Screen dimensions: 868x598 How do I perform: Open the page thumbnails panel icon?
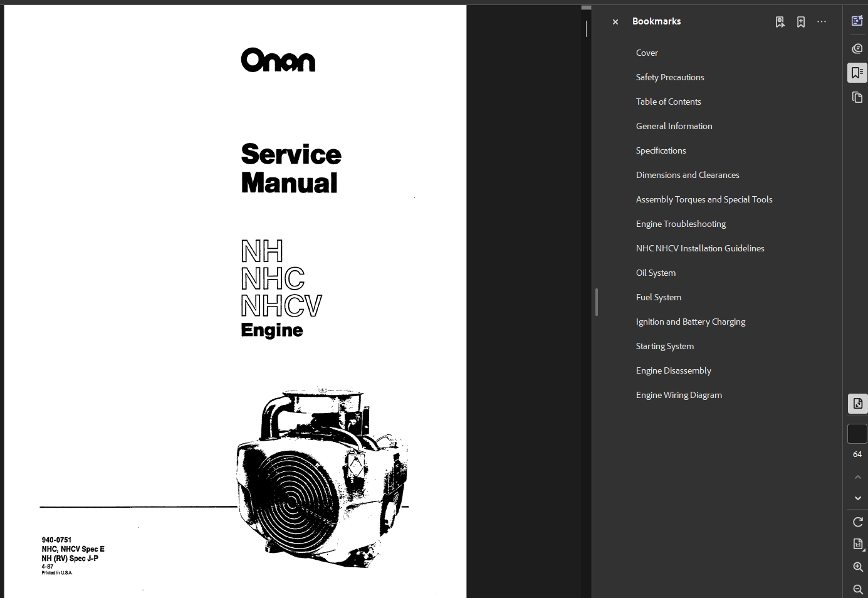point(857,97)
